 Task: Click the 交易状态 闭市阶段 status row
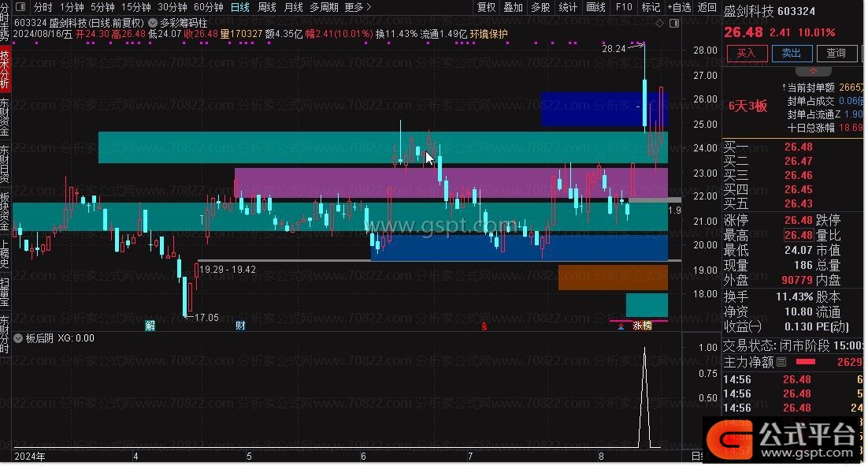(792, 346)
